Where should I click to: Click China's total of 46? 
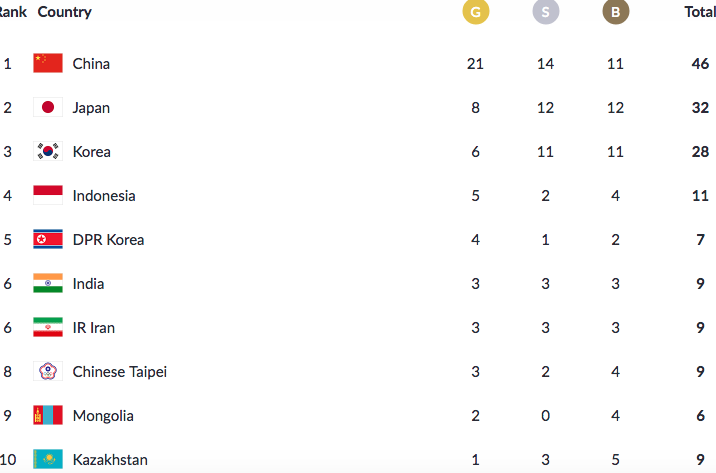click(700, 63)
